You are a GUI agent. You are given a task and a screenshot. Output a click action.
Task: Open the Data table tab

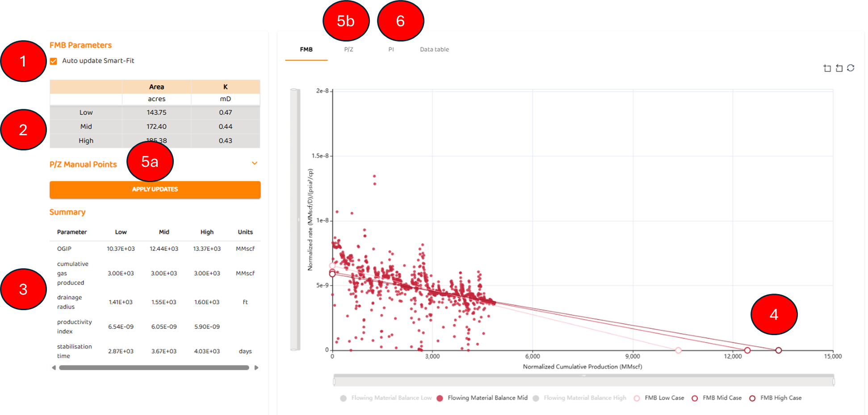click(x=434, y=50)
